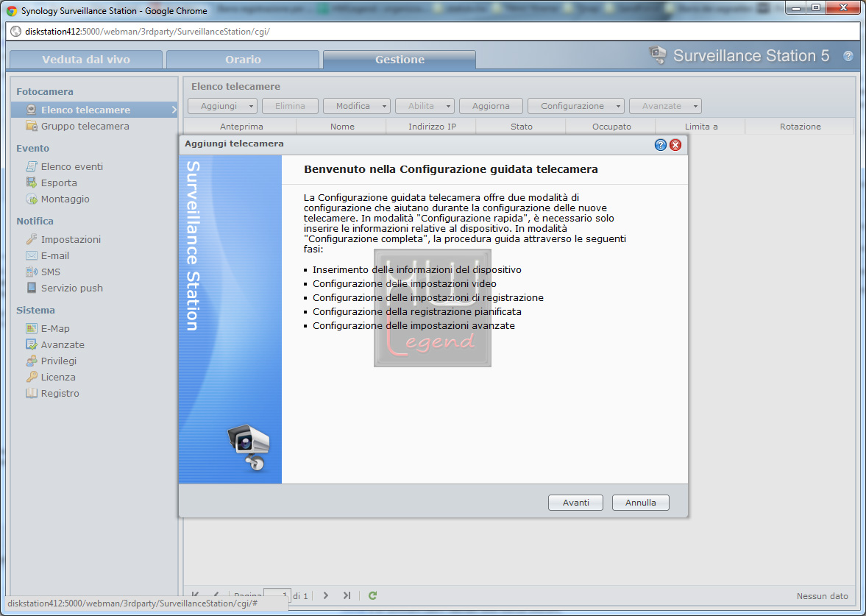The height and width of the screenshot is (616, 866).
Task: Open the Aggiungi dropdown button
Action: [223, 105]
